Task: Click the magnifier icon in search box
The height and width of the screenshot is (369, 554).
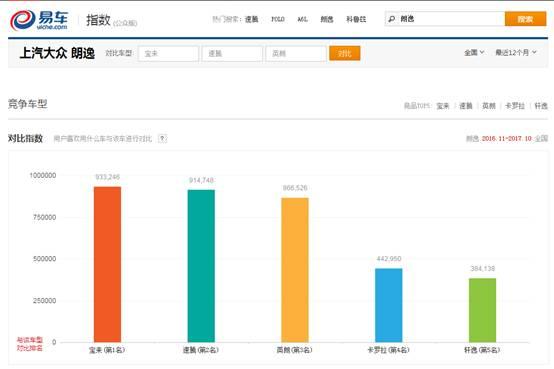Action: [x=391, y=19]
